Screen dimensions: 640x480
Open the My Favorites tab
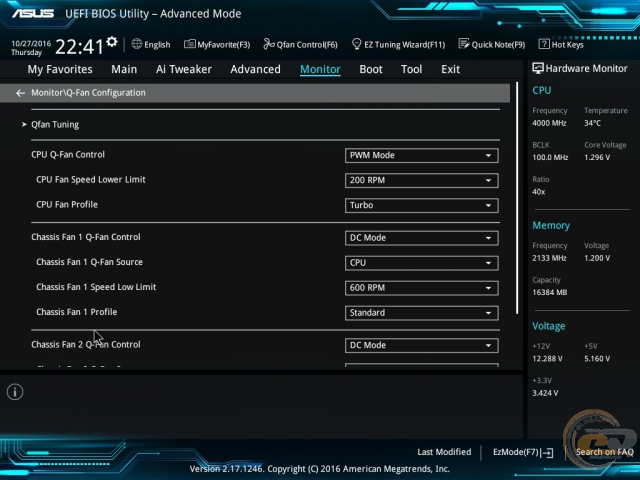[60, 69]
